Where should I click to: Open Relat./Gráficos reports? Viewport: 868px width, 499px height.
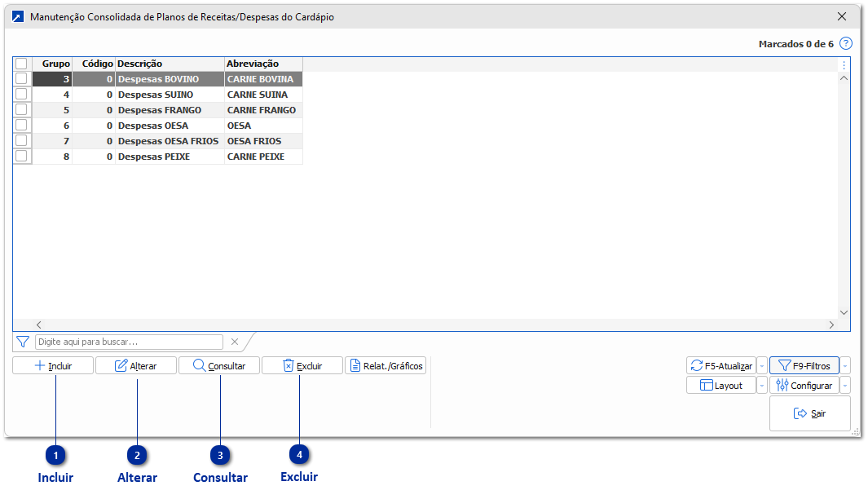[x=386, y=366]
